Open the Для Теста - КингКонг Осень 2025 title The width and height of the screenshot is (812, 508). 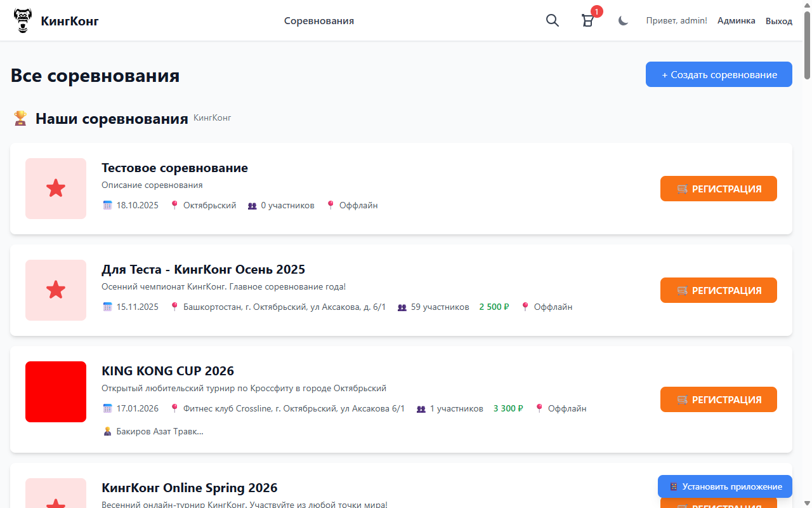pyautogui.click(x=203, y=269)
